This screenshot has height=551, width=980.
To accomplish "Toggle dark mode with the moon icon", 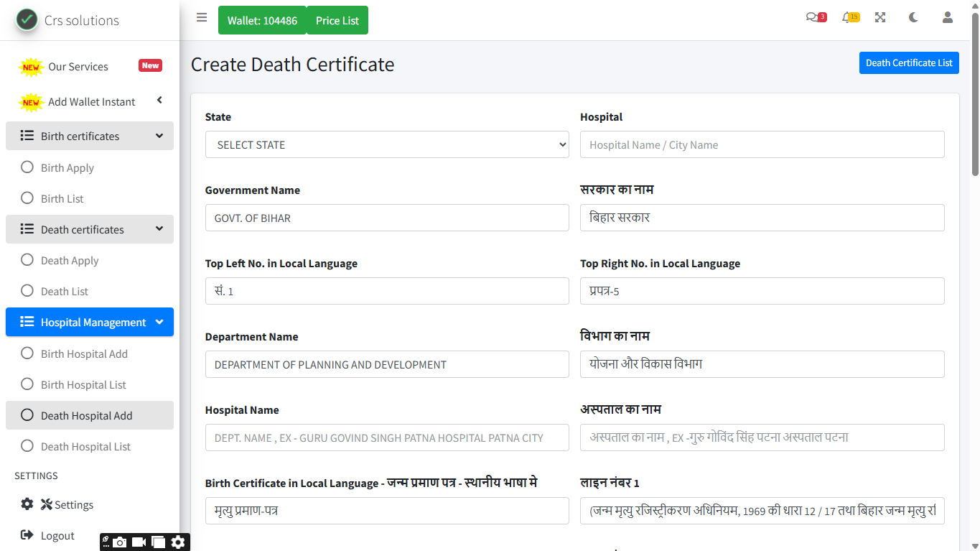I will (x=913, y=18).
